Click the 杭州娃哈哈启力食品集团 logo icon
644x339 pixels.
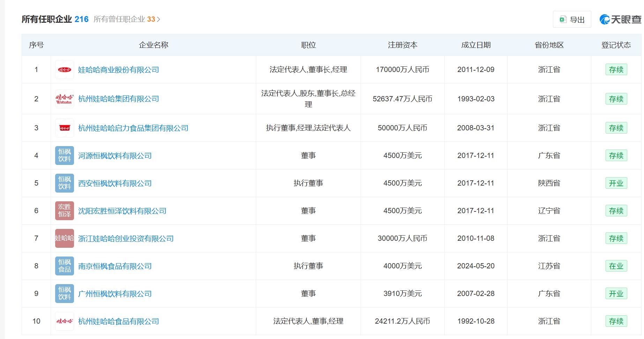point(64,128)
